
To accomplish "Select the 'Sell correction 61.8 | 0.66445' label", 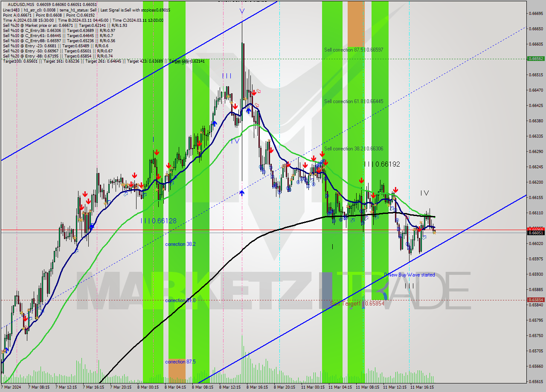I will pyautogui.click(x=354, y=101).
